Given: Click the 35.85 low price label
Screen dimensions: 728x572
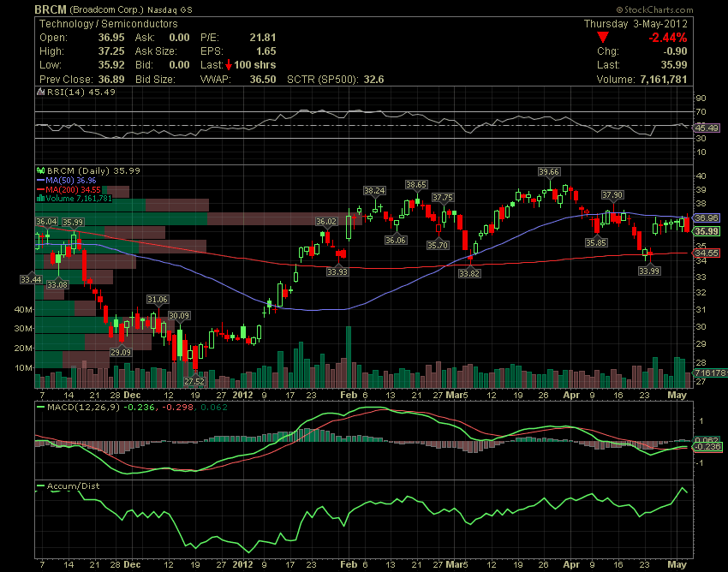Looking at the screenshot, I should 596,242.
